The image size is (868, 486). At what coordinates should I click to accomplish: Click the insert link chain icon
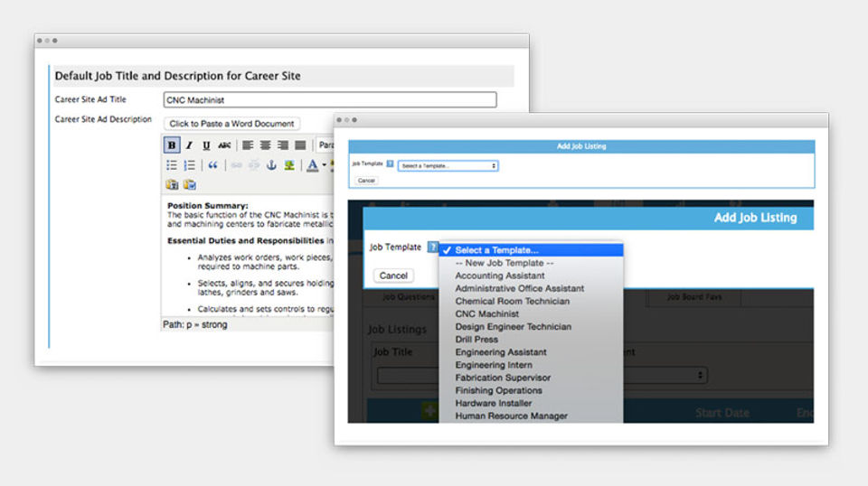236,164
